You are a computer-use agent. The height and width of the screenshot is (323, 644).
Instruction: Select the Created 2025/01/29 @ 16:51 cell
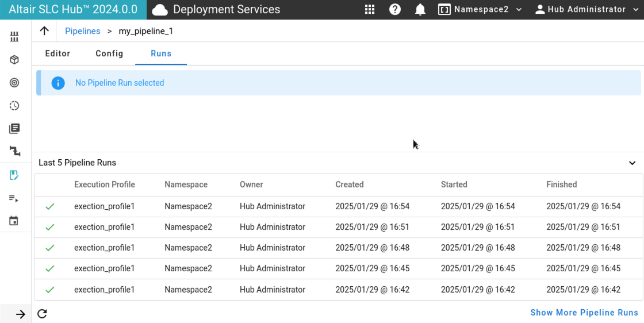click(373, 227)
